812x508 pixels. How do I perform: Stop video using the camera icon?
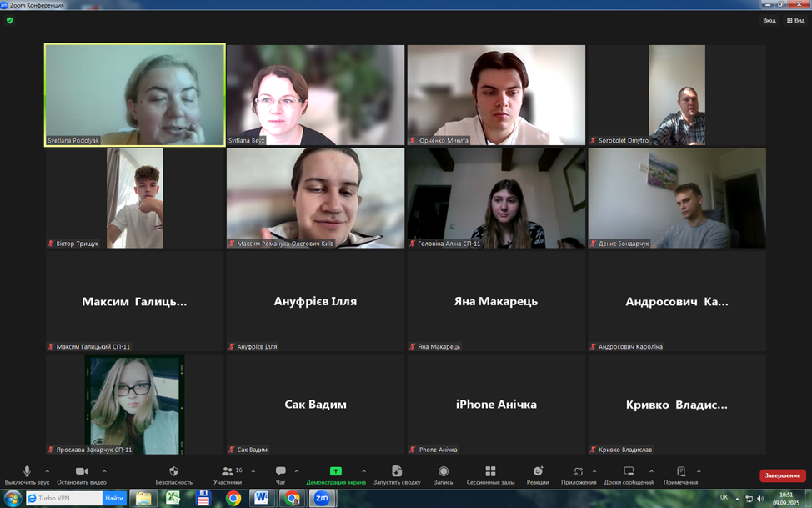(81, 472)
